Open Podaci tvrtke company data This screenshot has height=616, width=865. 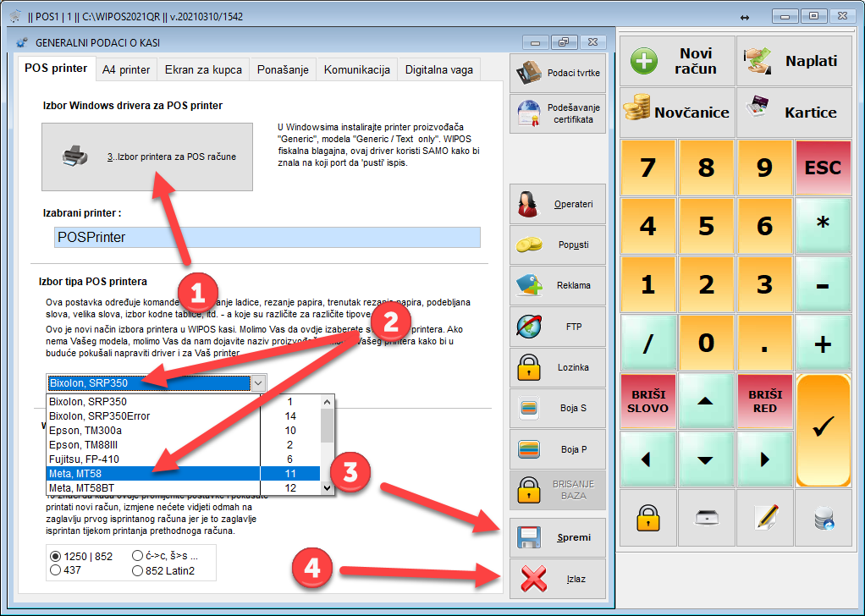click(x=558, y=74)
